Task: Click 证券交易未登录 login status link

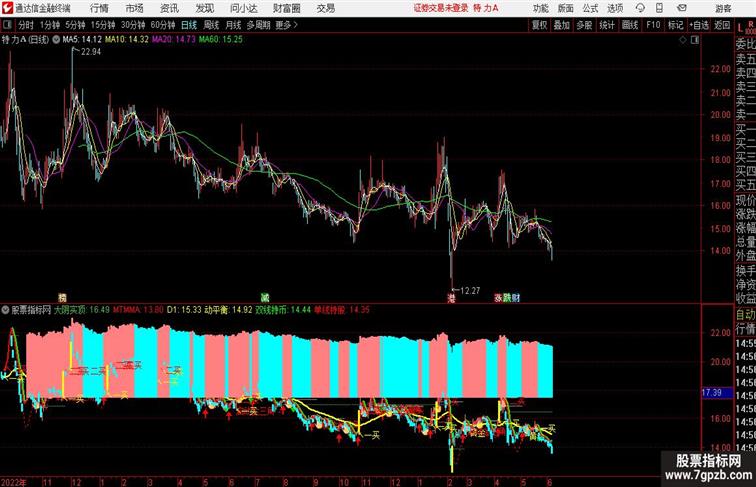Action: pyautogui.click(x=441, y=8)
